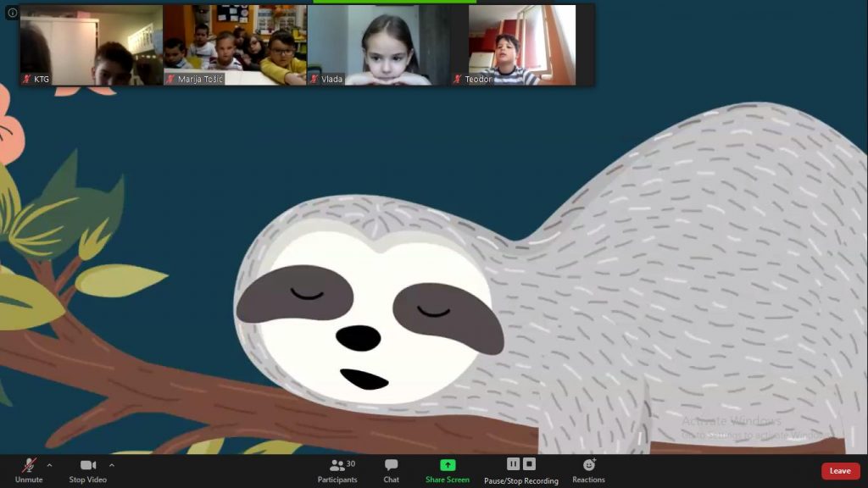Select Vlada's video thumbnail
This screenshot has height=488, width=868.
coord(379,44)
